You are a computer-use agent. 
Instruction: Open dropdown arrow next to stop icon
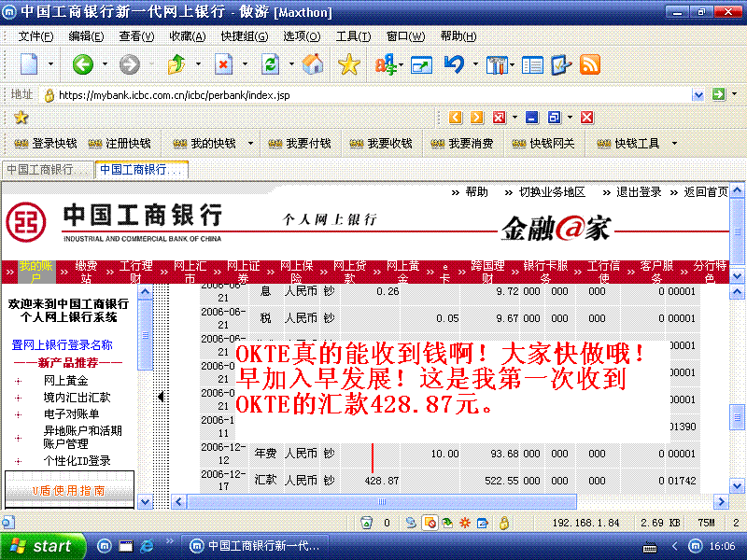(x=245, y=64)
